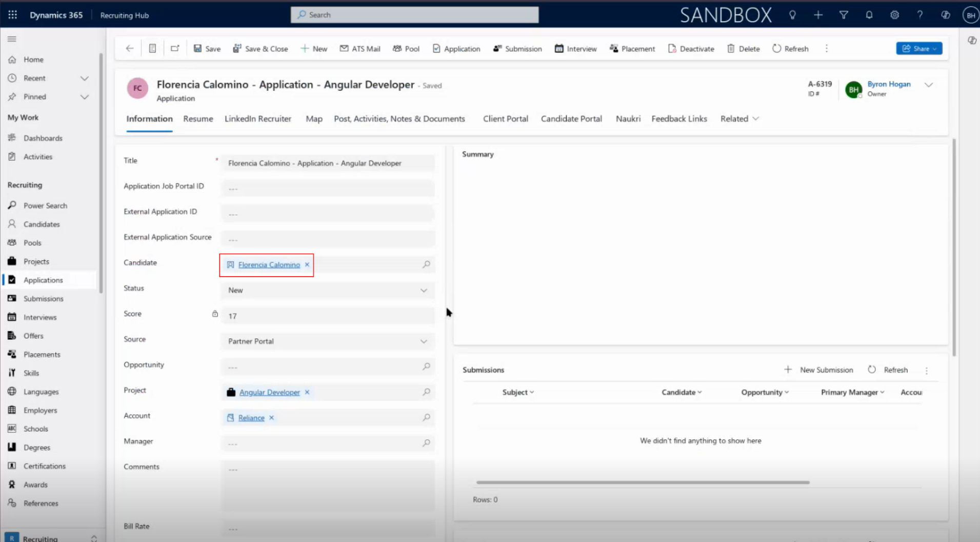Open Post, Activities, Notes & Documents tab
The height and width of the screenshot is (542, 980).
[x=399, y=119]
